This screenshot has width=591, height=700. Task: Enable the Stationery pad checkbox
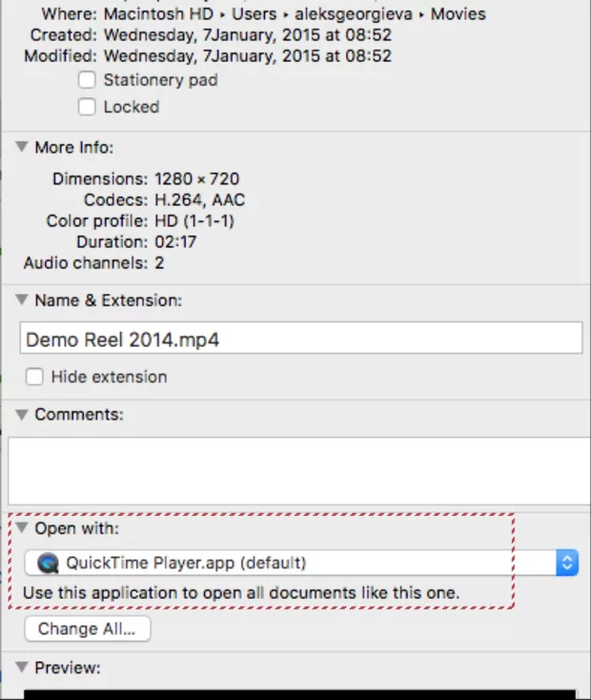[x=88, y=80]
